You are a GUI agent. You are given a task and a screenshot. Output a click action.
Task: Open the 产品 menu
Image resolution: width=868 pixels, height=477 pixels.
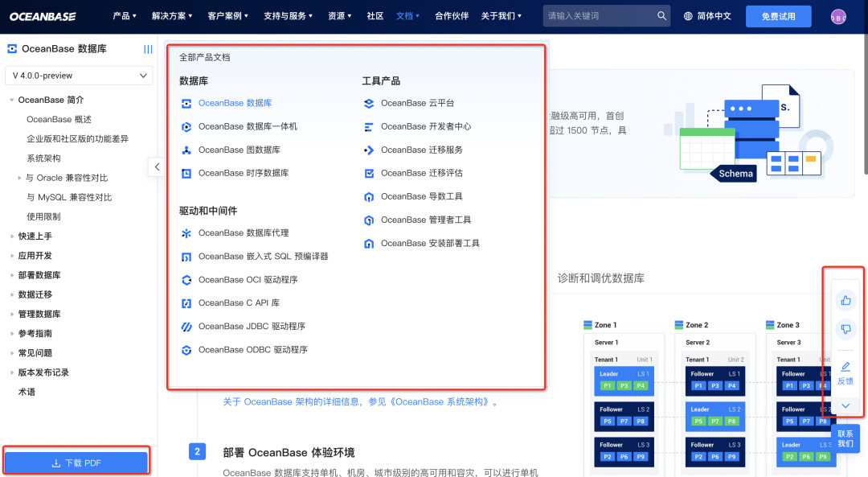tap(125, 16)
